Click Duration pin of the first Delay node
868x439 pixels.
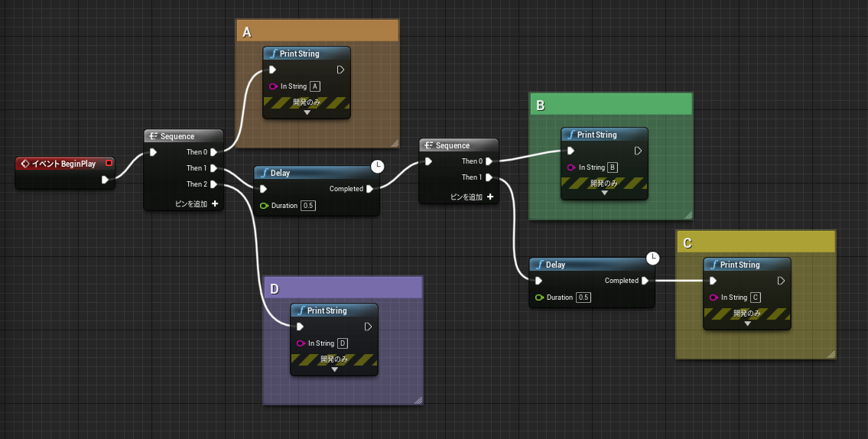point(264,206)
